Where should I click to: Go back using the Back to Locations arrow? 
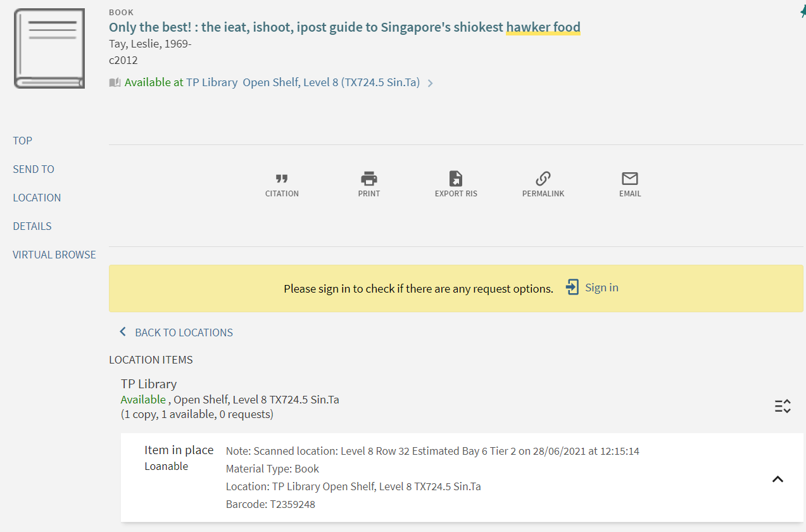(123, 332)
